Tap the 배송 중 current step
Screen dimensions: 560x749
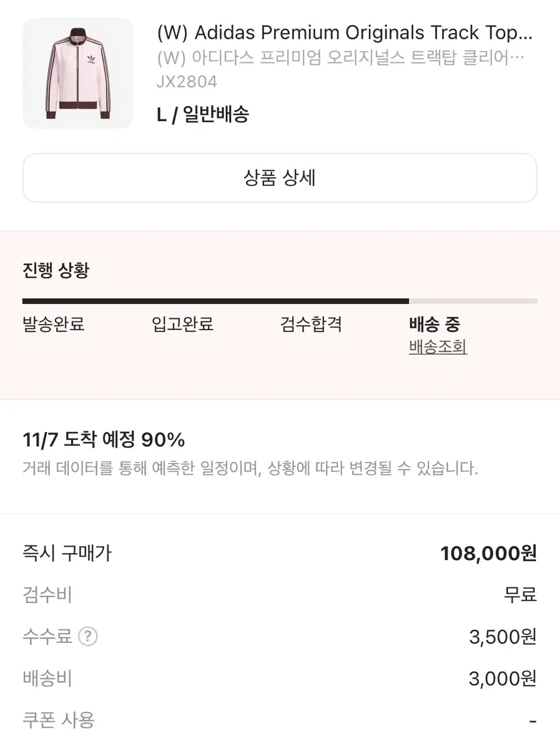click(x=435, y=325)
